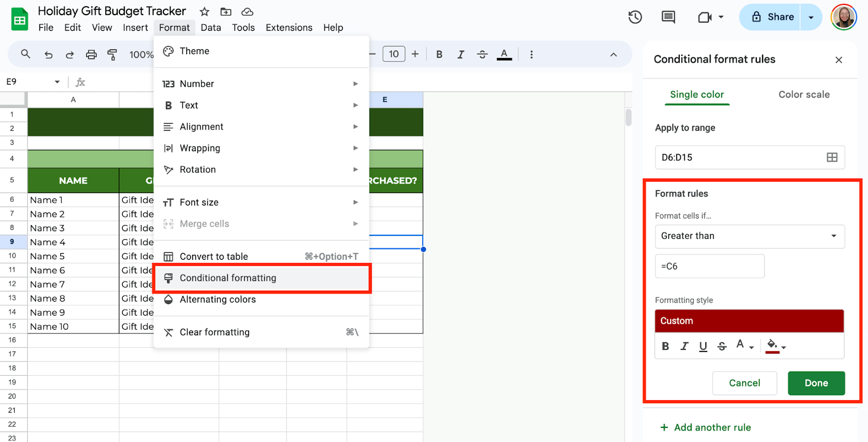The height and width of the screenshot is (442, 868).
Task: Open version history clock icon
Action: (x=635, y=17)
